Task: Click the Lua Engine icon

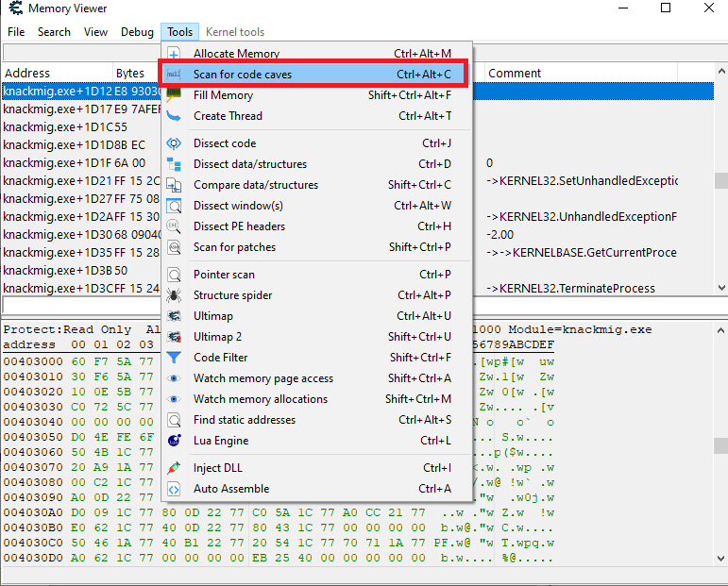Action: pos(174,441)
